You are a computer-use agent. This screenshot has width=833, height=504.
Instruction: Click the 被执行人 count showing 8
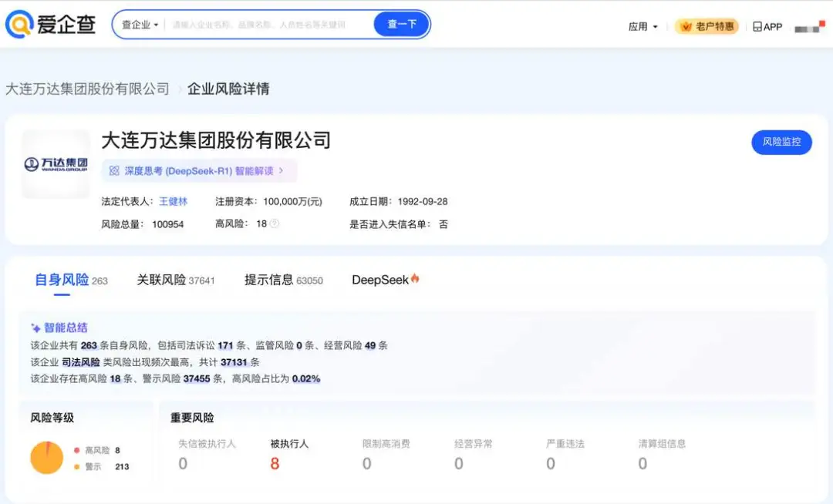275,463
